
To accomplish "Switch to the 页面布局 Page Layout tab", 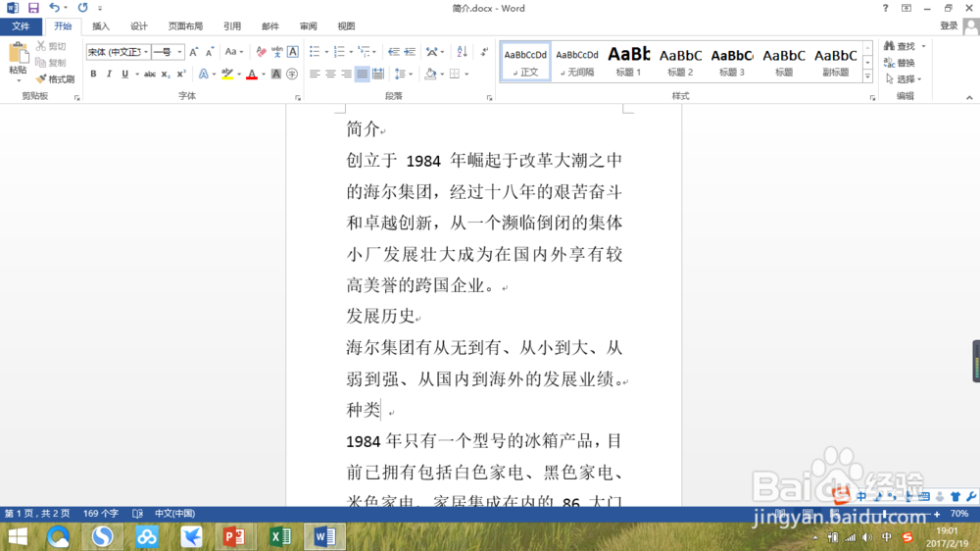I will (x=185, y=26).
